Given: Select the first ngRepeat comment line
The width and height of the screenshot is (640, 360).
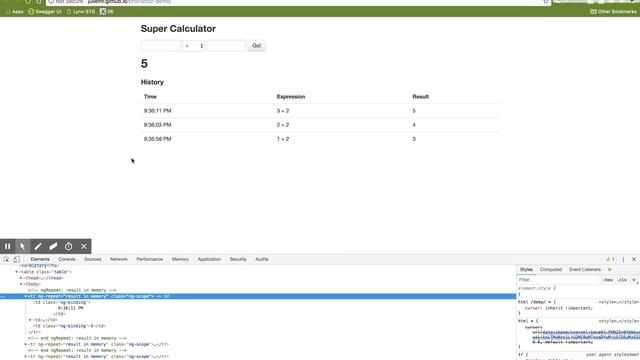Looking at the screenshot, I should (72, 290).
